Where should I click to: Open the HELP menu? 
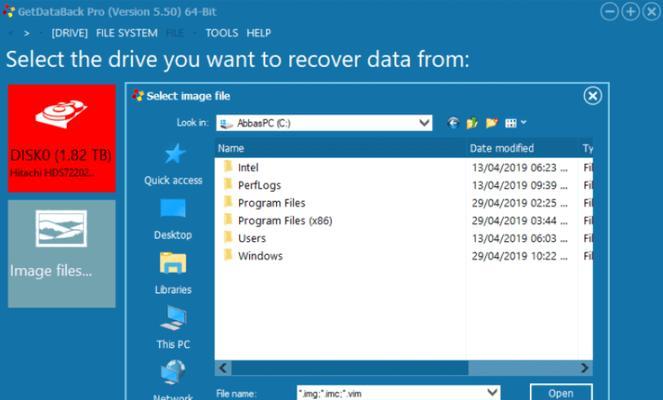coord(258,33)
